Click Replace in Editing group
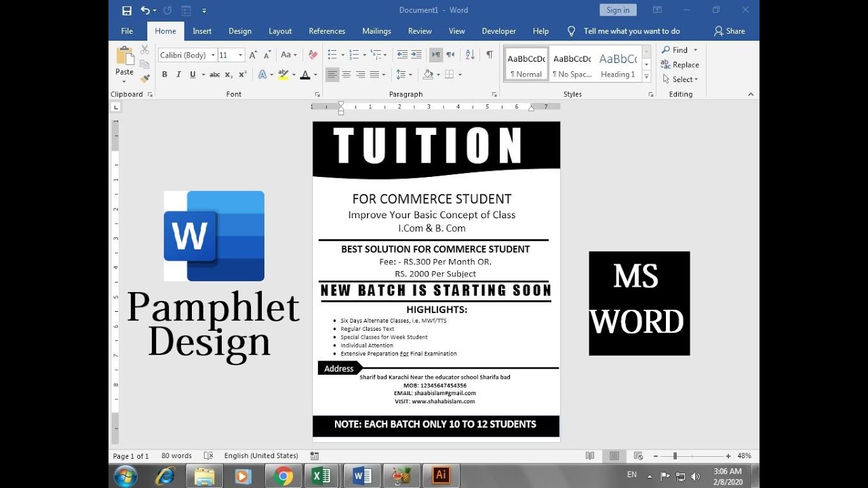 click(x=680, y=65)
